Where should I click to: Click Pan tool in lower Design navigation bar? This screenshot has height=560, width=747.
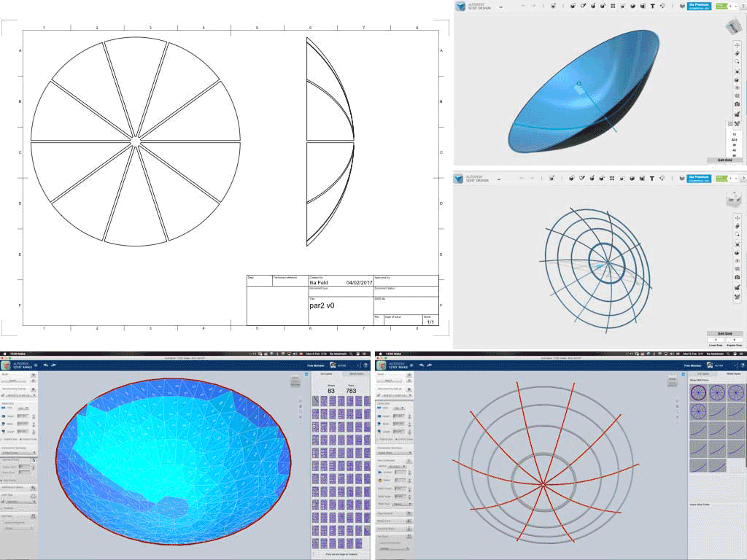tap(737, 217)
